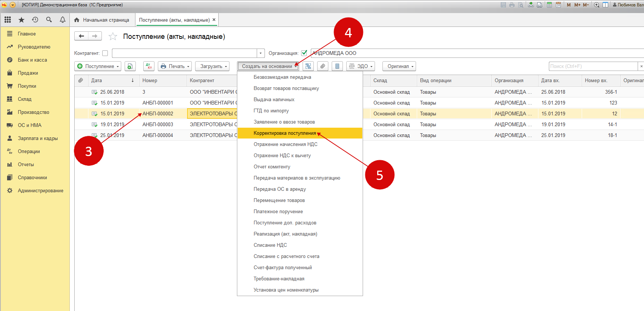Open the sections menu grid icon
Screen dimensions: 644x311
tap(7, 20)
